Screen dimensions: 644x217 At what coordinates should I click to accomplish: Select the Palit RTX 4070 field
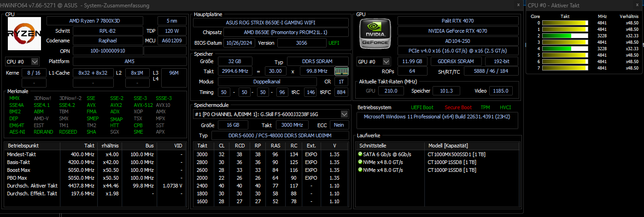point(458,21)
